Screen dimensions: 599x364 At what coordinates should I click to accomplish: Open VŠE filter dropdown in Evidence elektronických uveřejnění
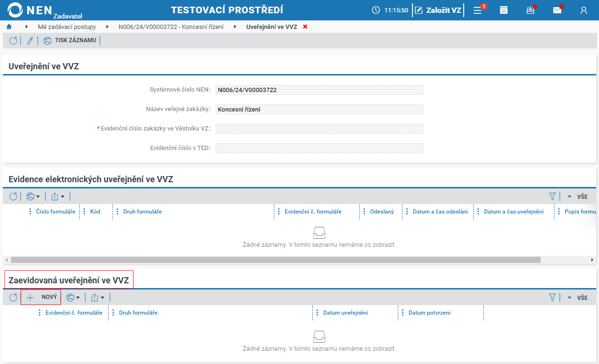578,196
